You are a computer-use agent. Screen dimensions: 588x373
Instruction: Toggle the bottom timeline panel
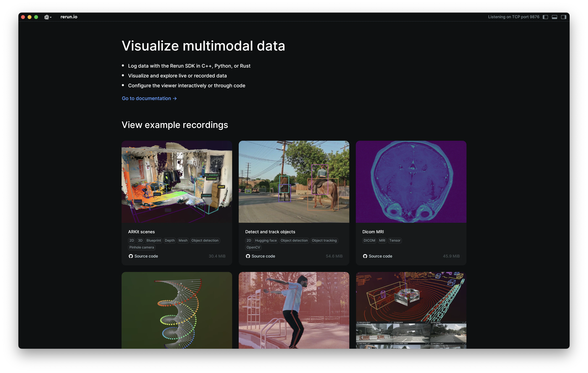[554, 17]
